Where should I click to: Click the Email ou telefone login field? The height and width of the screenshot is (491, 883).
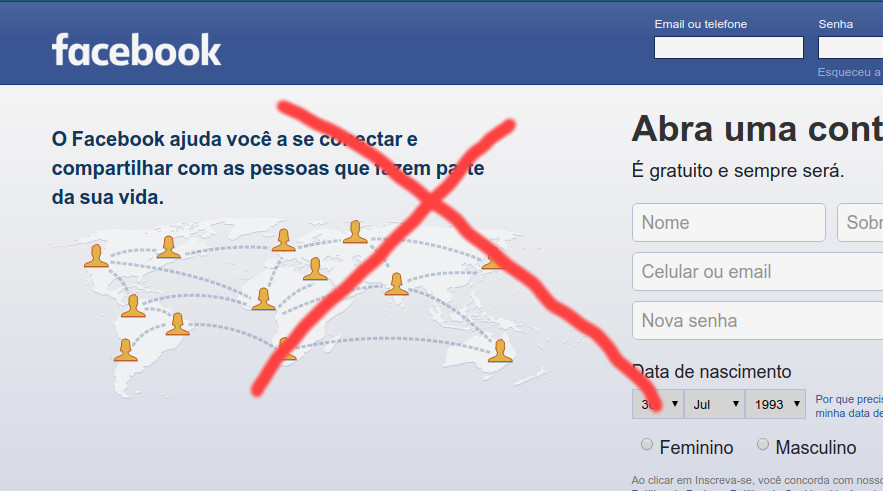point(729,47)
